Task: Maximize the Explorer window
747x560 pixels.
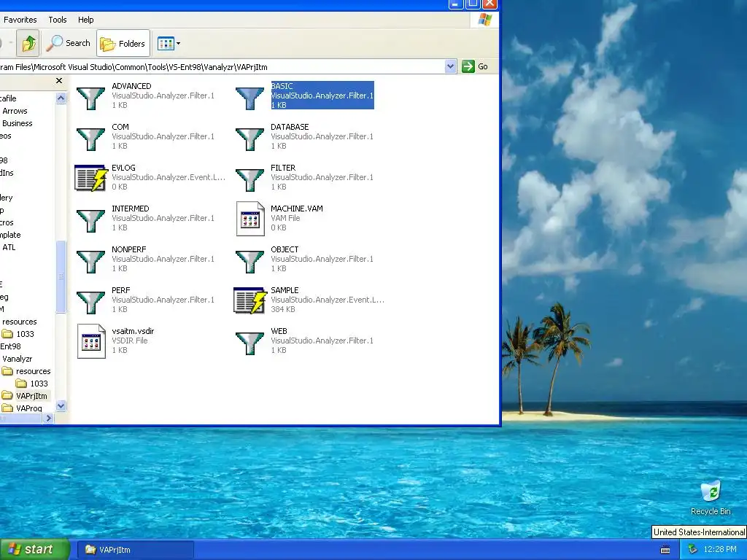Action: (x=473, y=4)
